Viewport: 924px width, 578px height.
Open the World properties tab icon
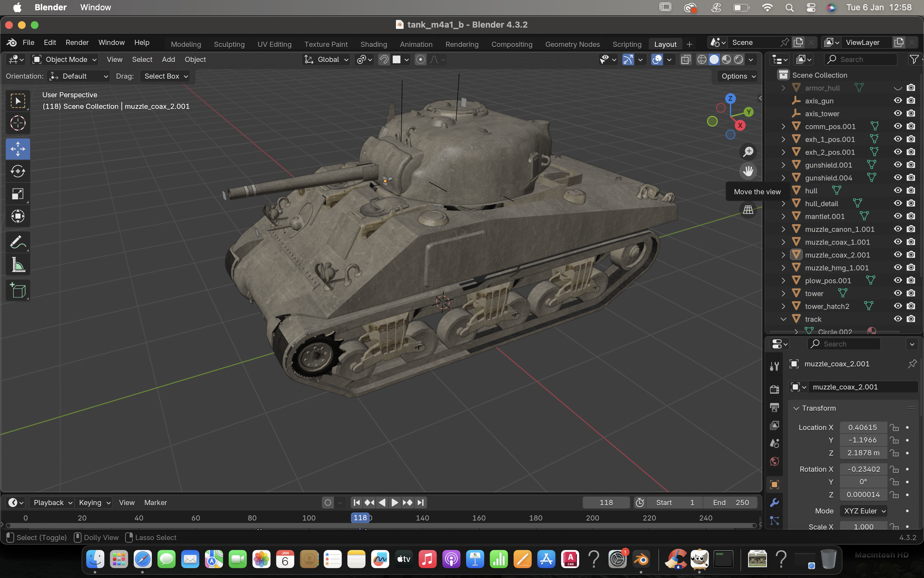pyautogui.click(x=774, y=461)
